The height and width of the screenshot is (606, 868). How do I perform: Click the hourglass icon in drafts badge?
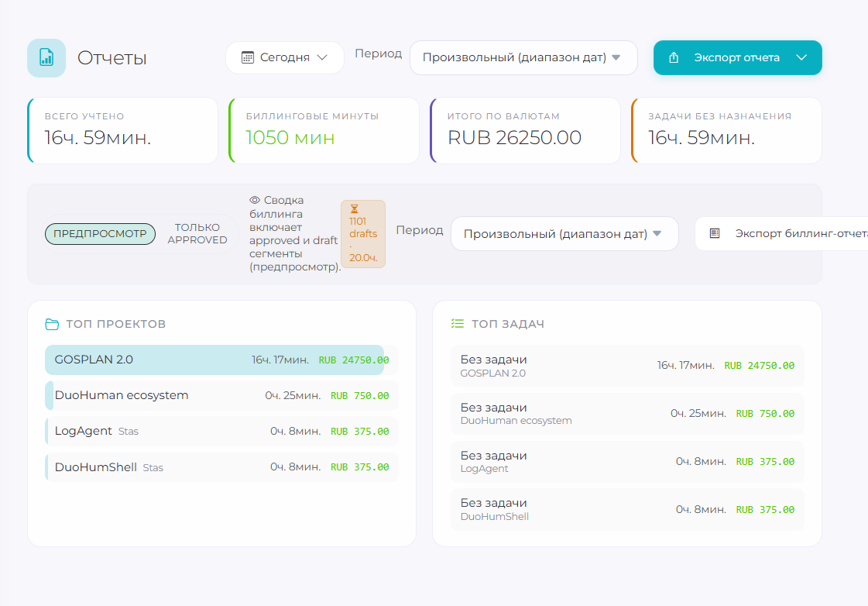355,208
